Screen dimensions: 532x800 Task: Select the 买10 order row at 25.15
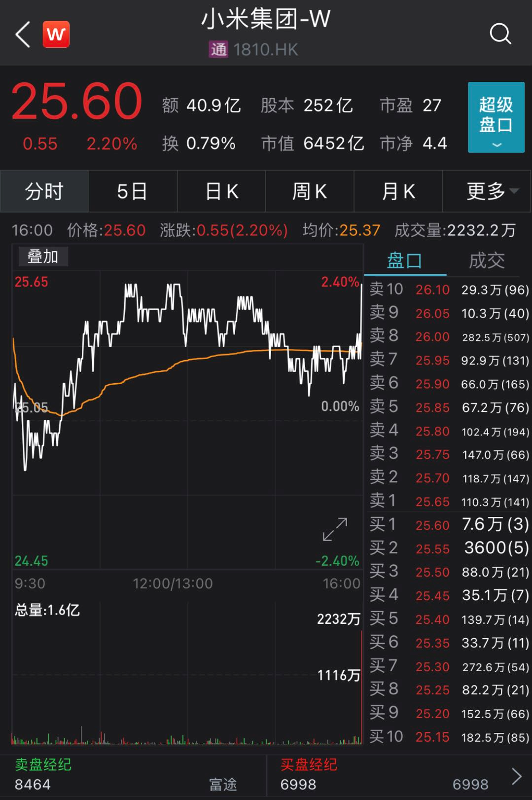[449, 737]
